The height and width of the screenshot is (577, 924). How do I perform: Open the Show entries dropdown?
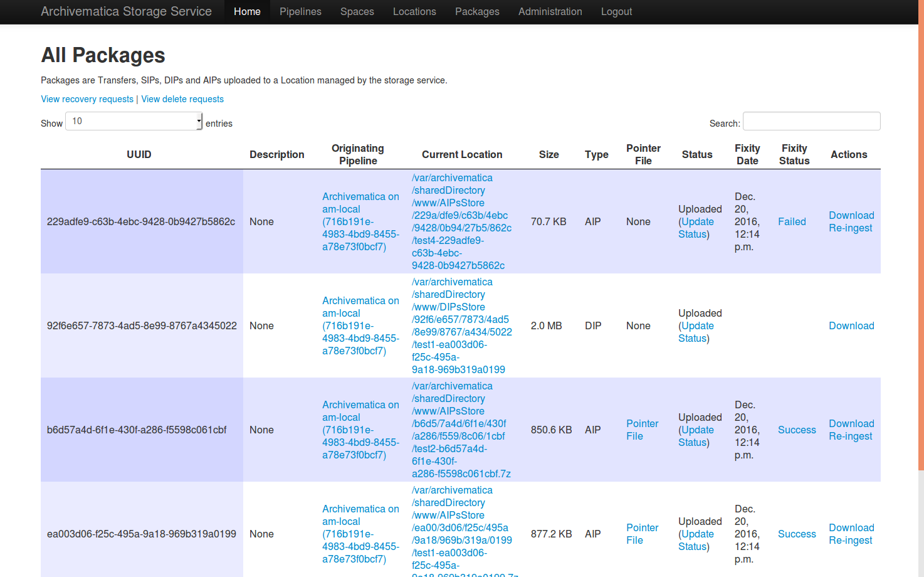coord(134,121)
